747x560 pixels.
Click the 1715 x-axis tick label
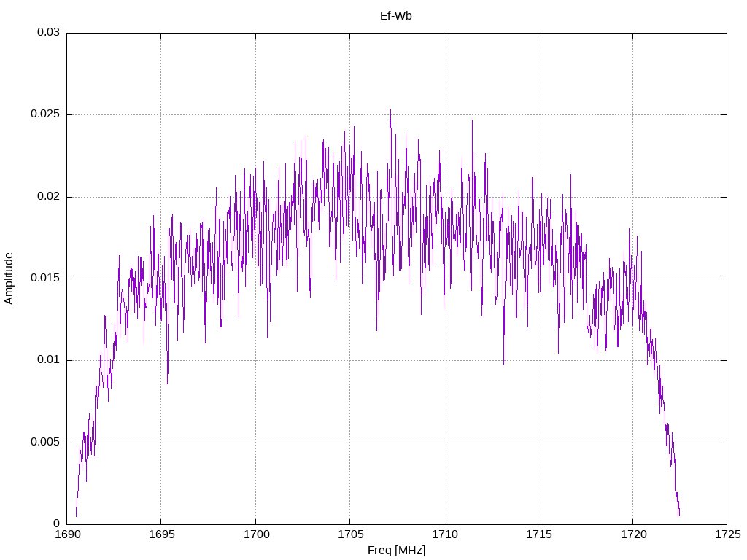coord(539,534)
